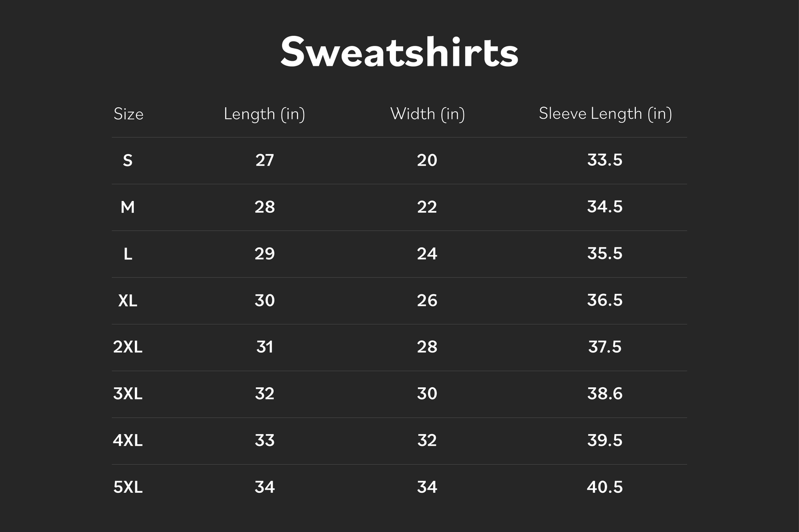This screenshot has width=799, height=532.
Task: Select the XL size row label
Action: [128, 301]
